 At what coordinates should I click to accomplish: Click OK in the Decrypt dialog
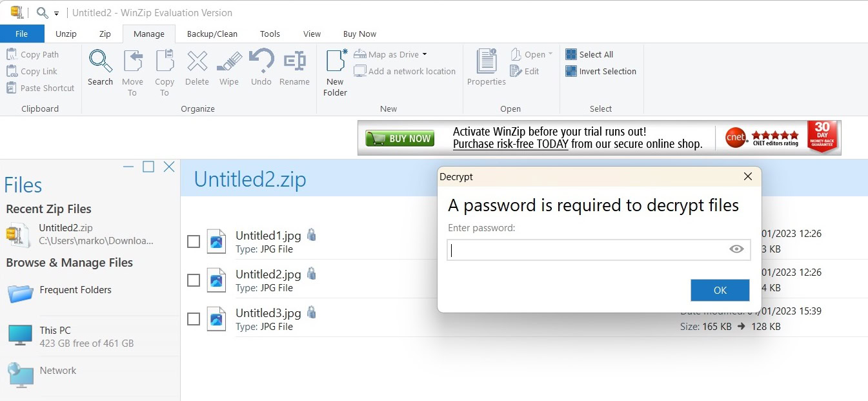(x=720, y=290)
